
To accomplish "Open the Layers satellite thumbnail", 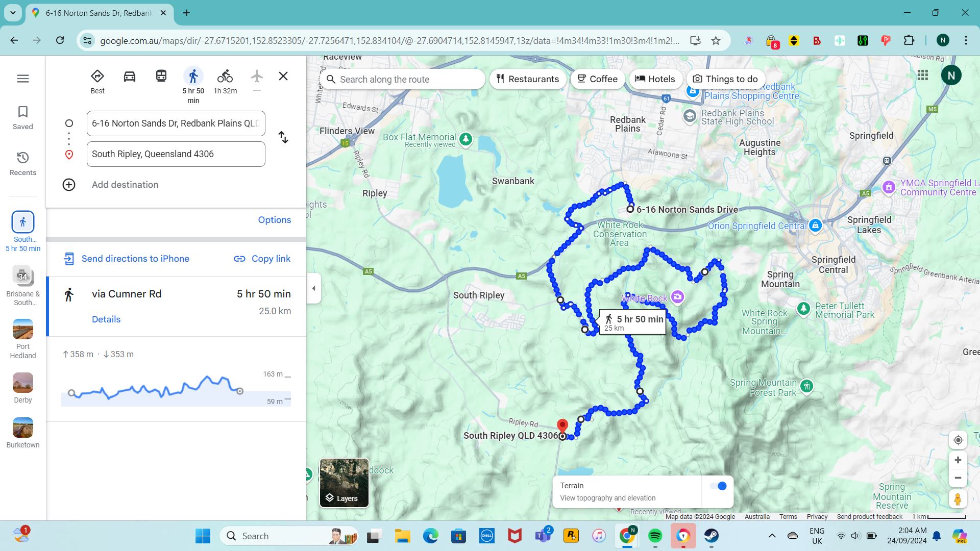I will (344, 483).
